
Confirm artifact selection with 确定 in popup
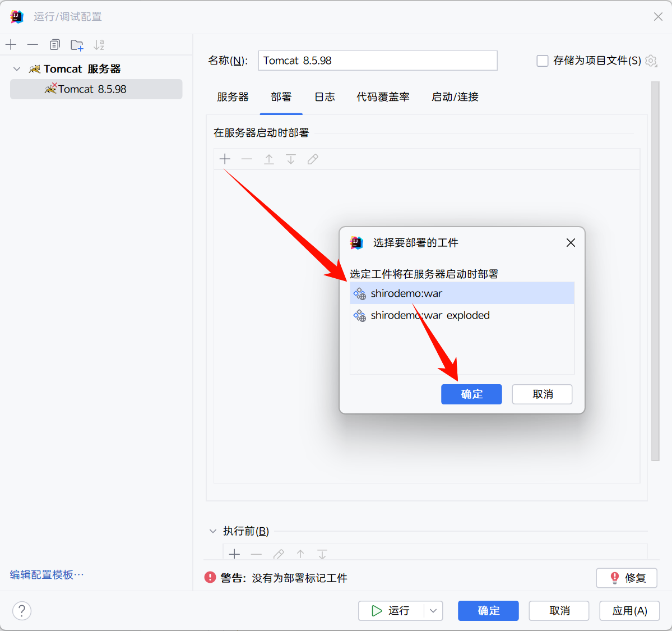pos(471,394)
